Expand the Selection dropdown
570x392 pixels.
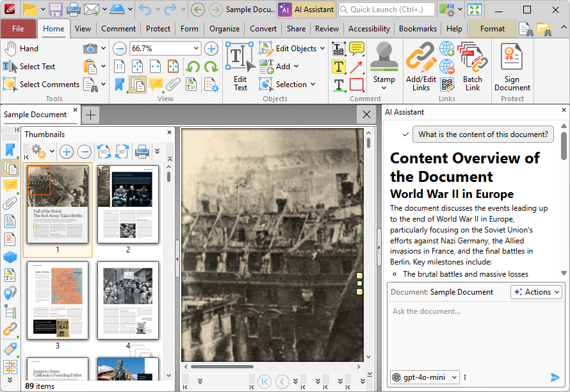313,85
